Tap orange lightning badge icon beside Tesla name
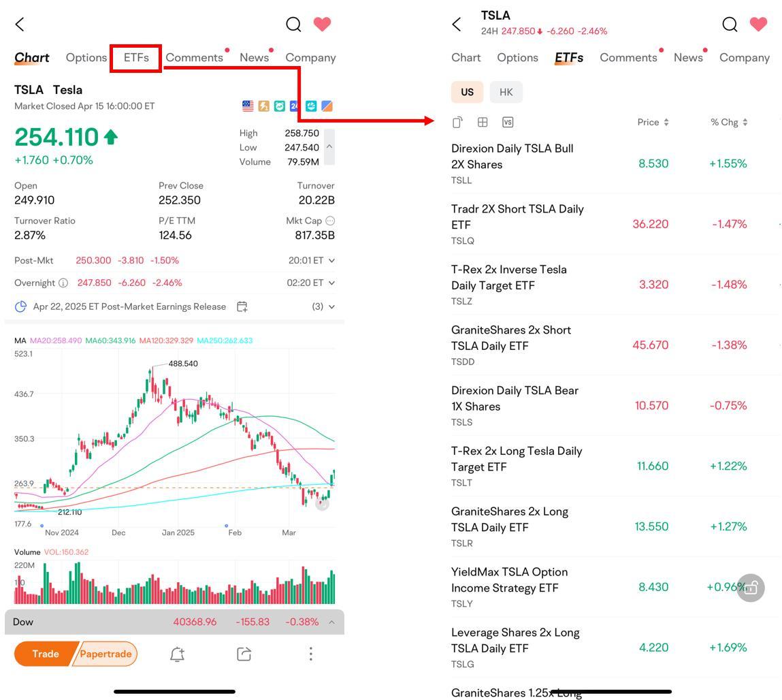Viewport: 782px width, 700px height. tap(264, 106)
